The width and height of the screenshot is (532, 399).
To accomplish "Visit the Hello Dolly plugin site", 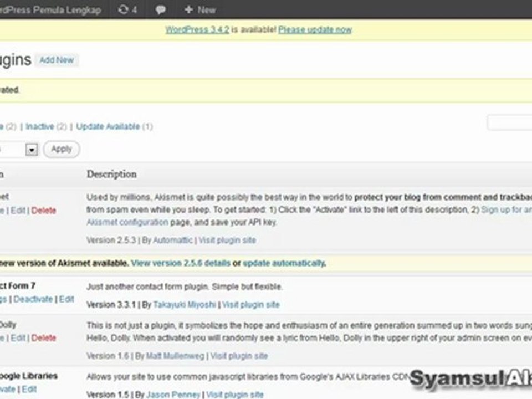I will pyautogui.click(x=239, y=356).
